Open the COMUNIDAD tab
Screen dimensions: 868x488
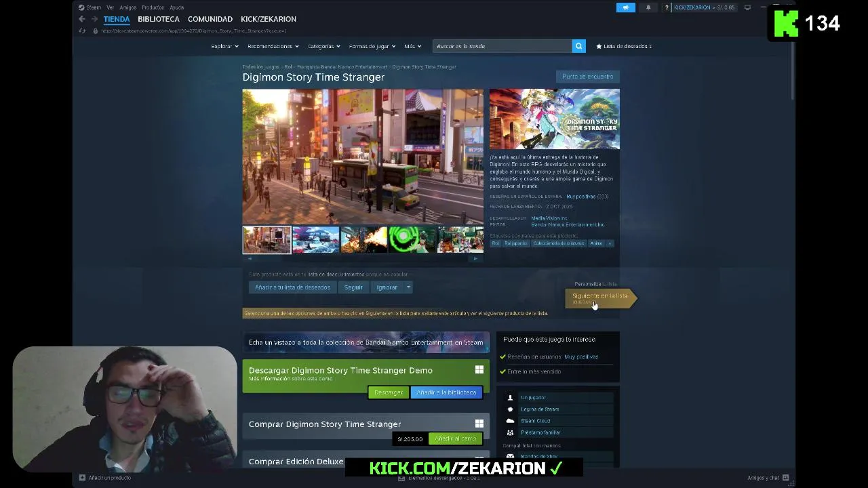[210, 19]
